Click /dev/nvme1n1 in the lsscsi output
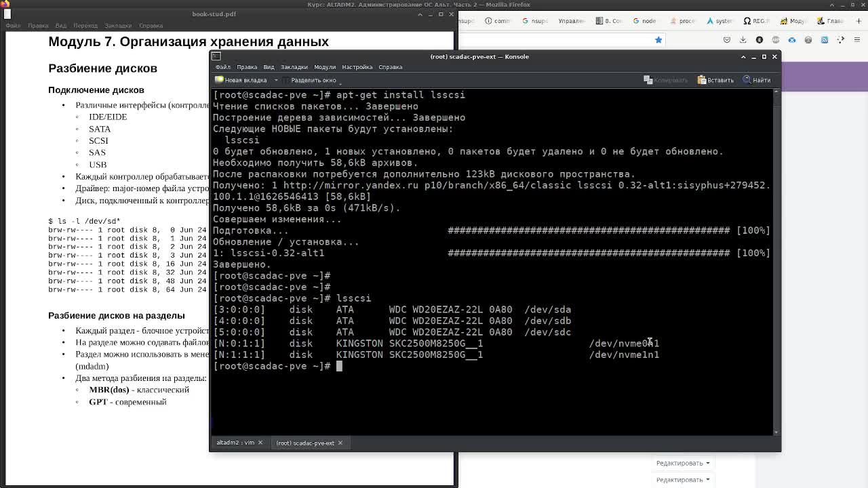 coord(624,354)
